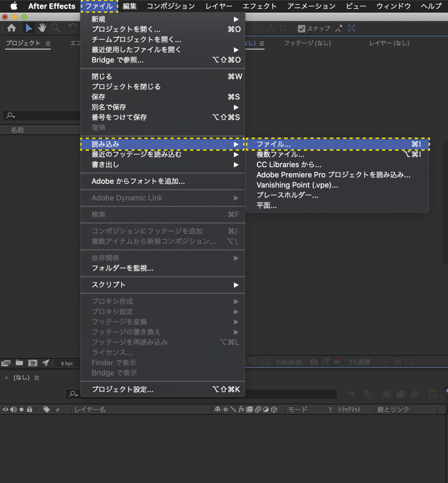Open the プロジェクト panel menu icon
Viewport: 448px width, 483px height.
[48, 43]
